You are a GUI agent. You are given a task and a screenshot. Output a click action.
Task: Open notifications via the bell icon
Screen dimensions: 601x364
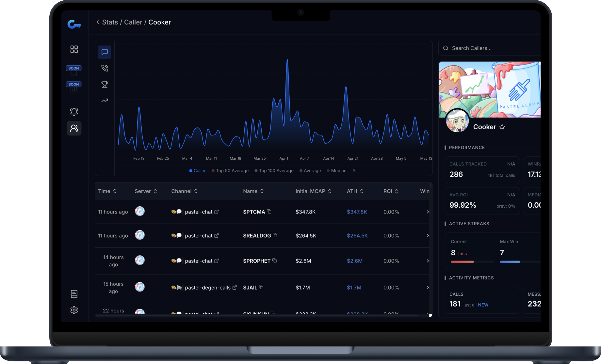point(74,112)
